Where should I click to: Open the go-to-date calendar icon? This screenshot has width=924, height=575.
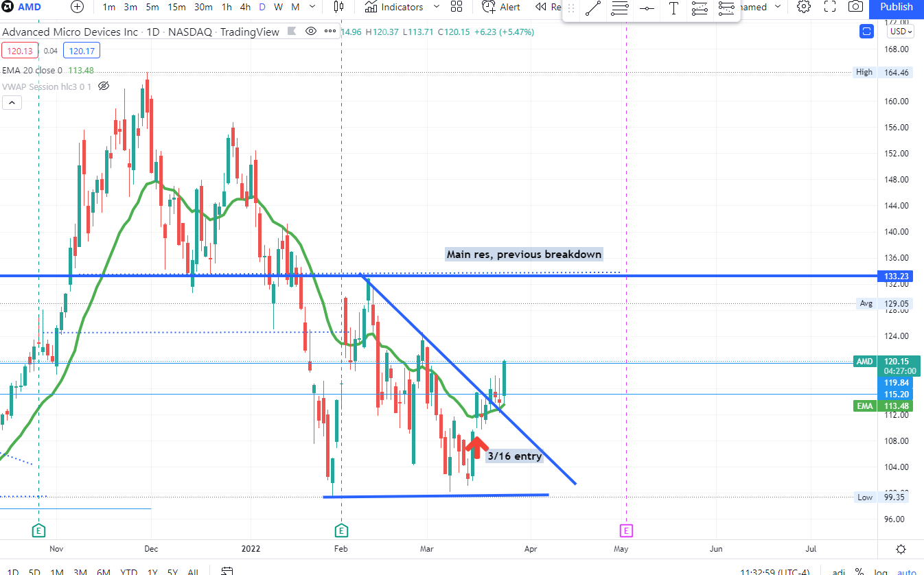(227, 571)
